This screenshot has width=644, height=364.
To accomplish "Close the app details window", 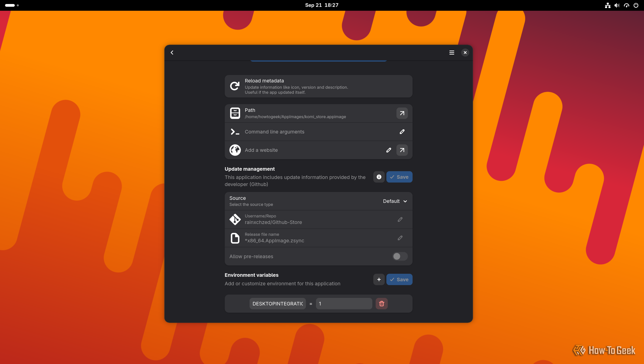I will 465,53.
